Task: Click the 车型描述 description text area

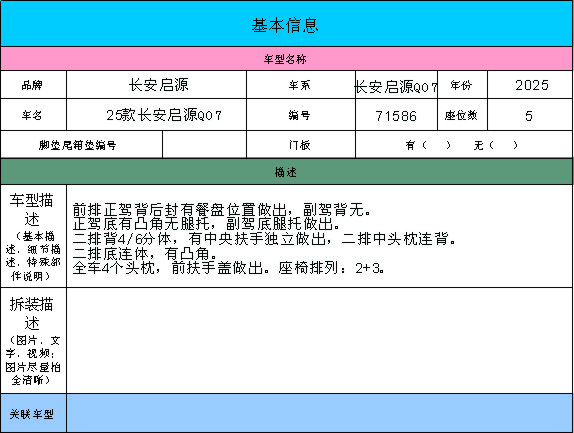Action: (320, 236)
